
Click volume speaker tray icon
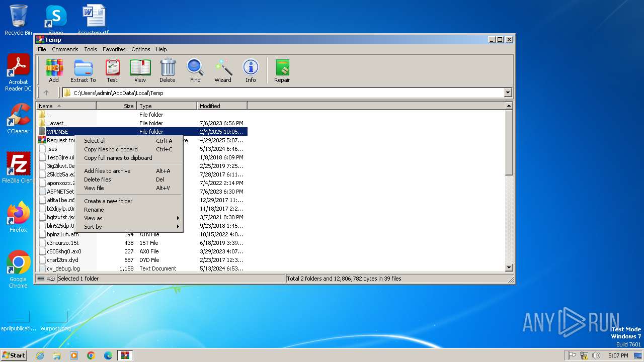(596, 355)
